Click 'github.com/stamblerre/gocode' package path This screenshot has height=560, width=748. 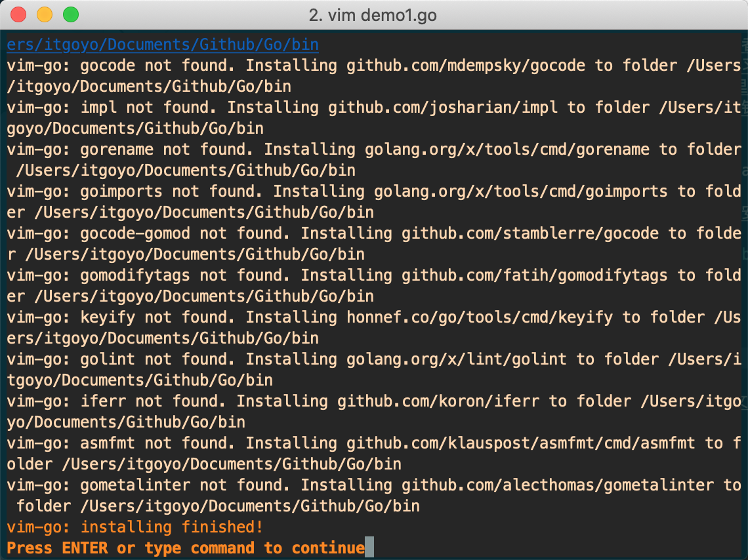coord(530,233)
